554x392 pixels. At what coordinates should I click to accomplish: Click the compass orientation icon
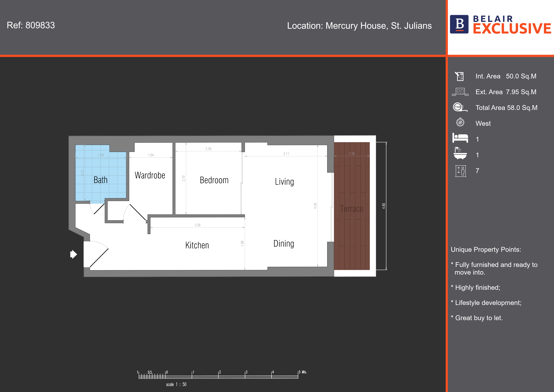click(460, 122)
